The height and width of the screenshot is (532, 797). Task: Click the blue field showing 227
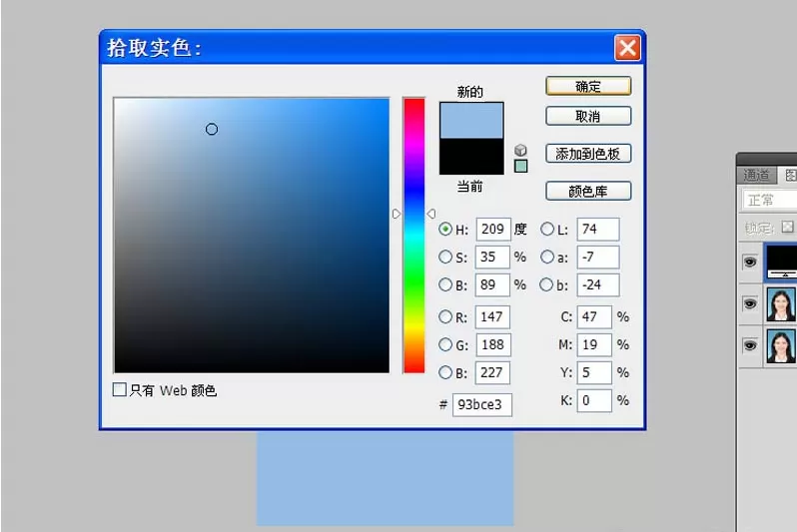tap(492, 372)
